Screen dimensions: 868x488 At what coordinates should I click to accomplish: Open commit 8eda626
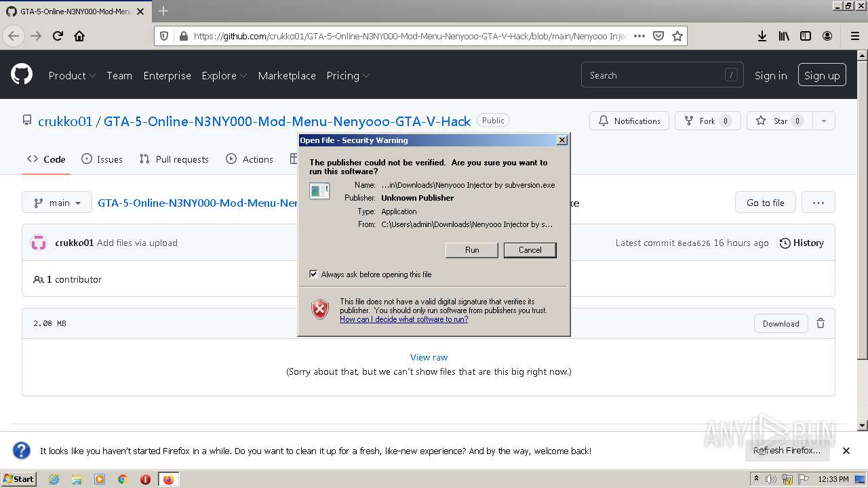click(x=694, y=243)
